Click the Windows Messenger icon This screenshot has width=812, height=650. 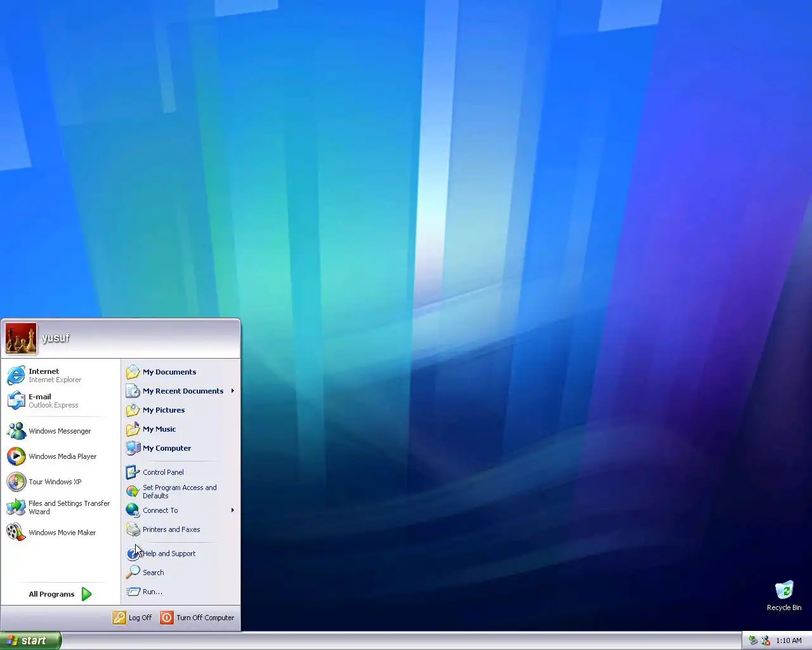coord(16,431)
